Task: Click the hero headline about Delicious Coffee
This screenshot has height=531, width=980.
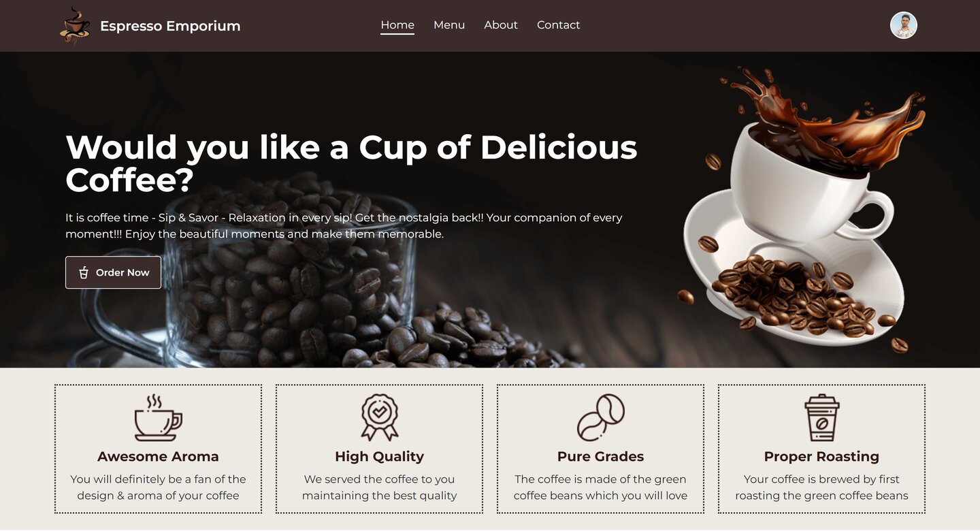Action: point(351,164)
